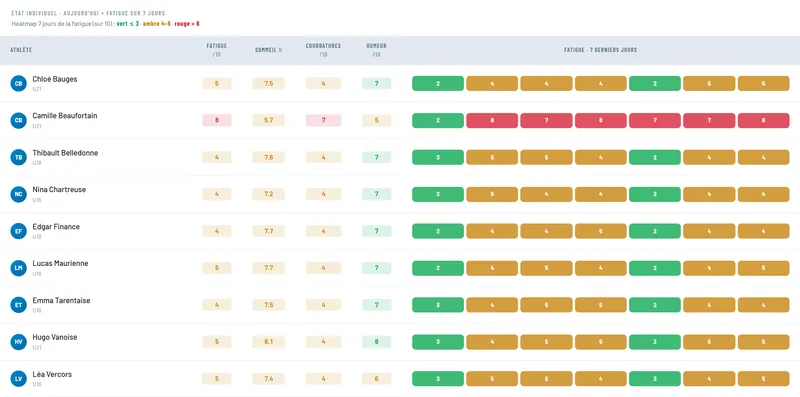Click athlete name Emma Tarentaise
The width and height of the screenshot is (800, 397).
(61, 301)
